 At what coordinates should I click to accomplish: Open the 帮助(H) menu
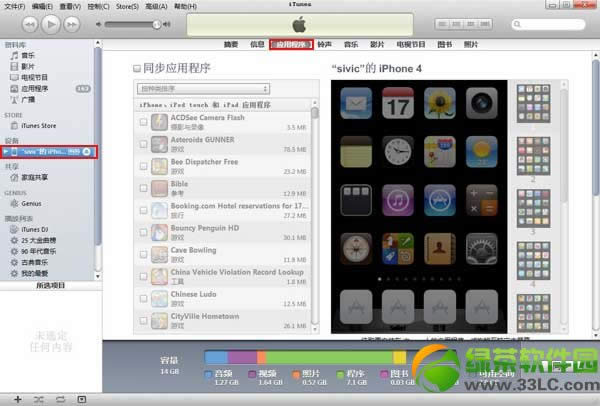[x=185, y=7]
